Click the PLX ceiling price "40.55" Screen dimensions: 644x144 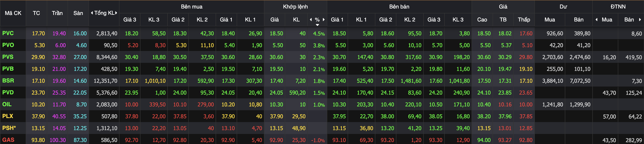coord(59,116)
